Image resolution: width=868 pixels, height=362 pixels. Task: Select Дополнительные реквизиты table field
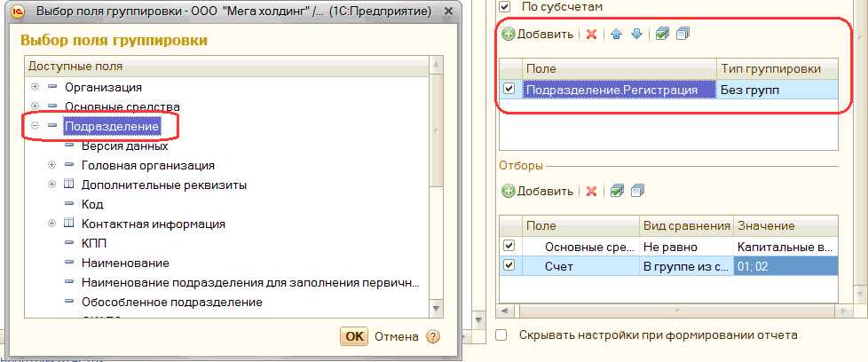(164, 185)
